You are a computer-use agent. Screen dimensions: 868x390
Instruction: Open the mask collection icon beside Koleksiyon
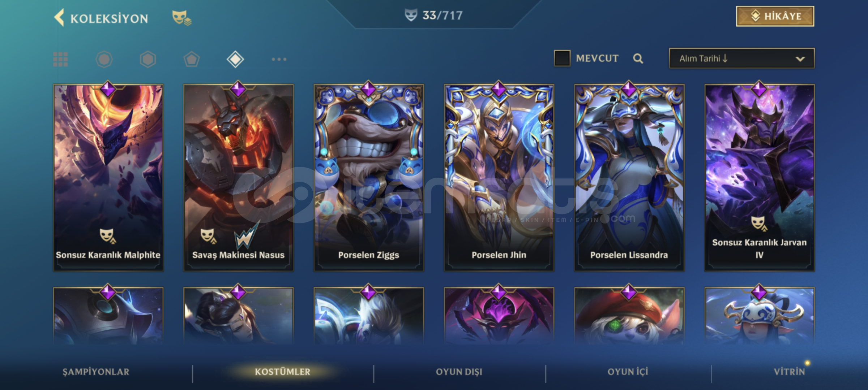click(x=181, y=18)
